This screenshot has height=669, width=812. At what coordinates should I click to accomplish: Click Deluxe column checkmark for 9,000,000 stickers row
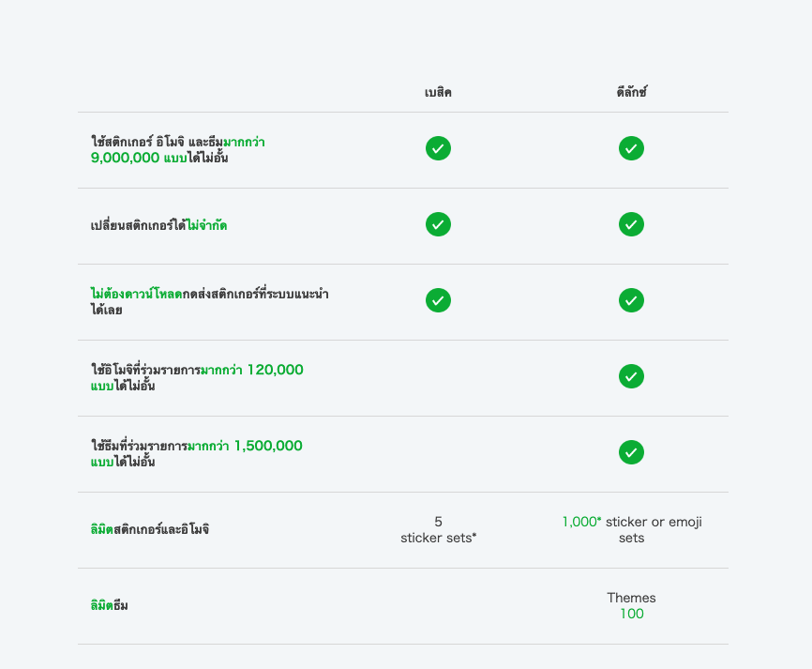(x=631, y=148)
